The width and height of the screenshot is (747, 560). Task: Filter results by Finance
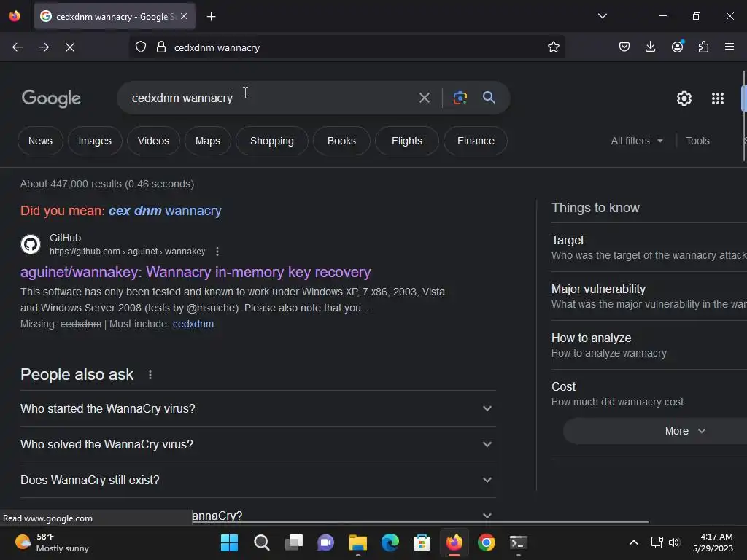pos(476,141)
